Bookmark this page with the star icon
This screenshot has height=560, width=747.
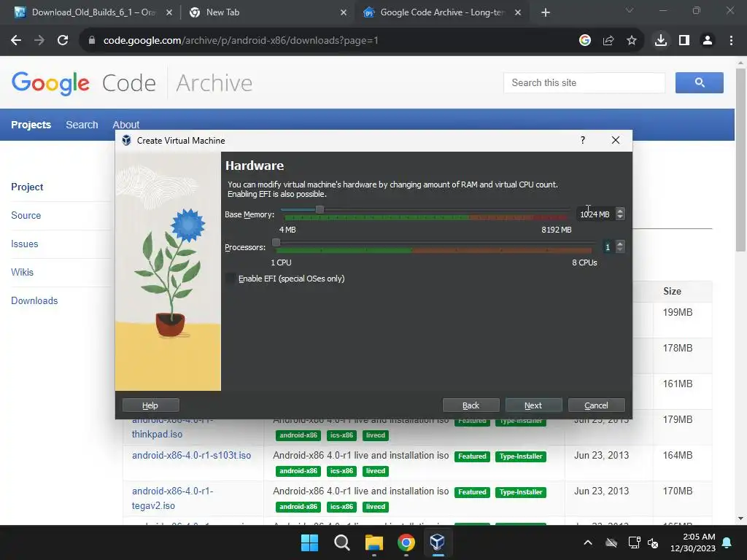[632, 41]
